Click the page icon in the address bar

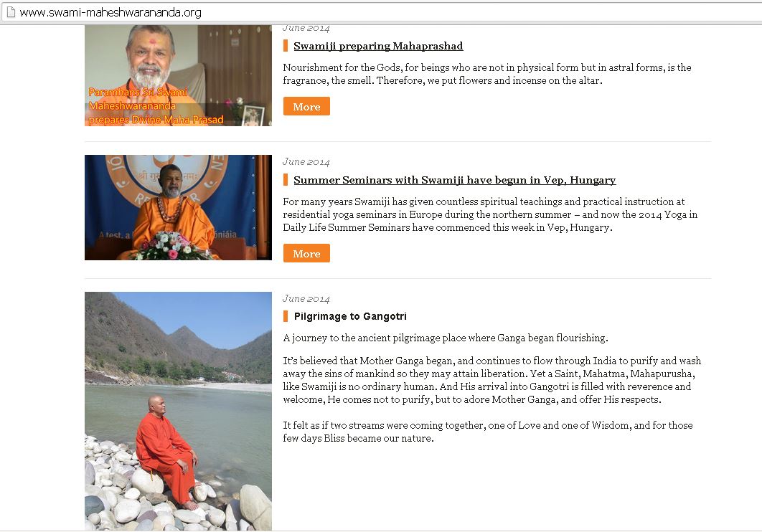coord(11,12)
